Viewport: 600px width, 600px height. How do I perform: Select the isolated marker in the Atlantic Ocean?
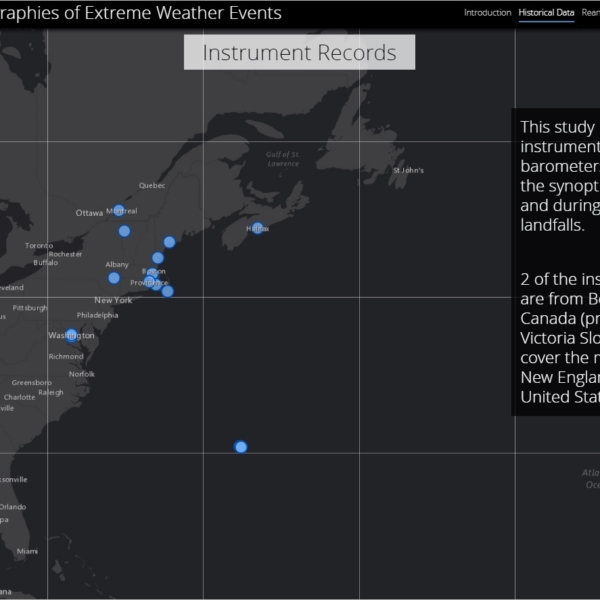[x=241, y=447]
